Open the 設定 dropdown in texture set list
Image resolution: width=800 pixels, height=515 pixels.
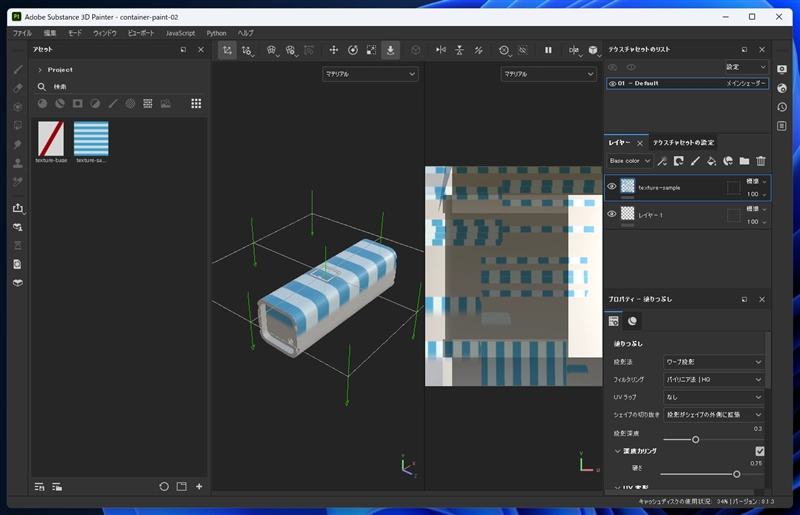[746, 67]
